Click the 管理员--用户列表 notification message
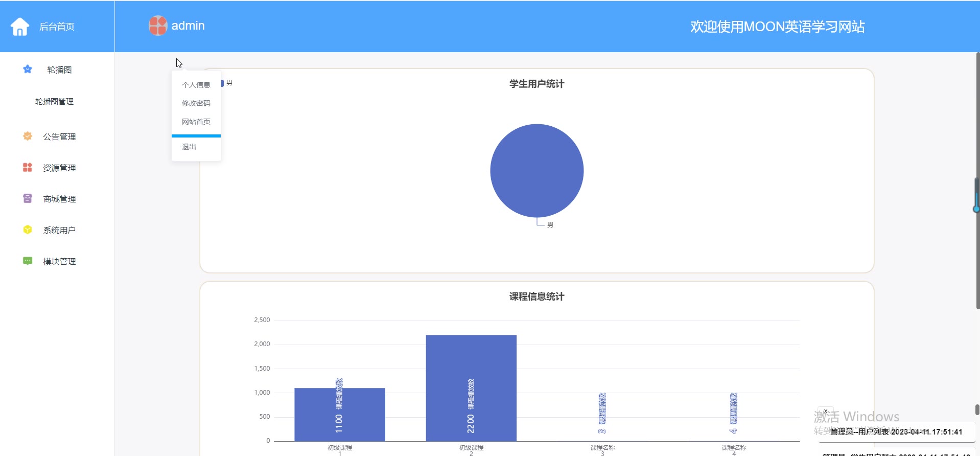The width and height of the screenshot is (980, 456). (896, 432)
